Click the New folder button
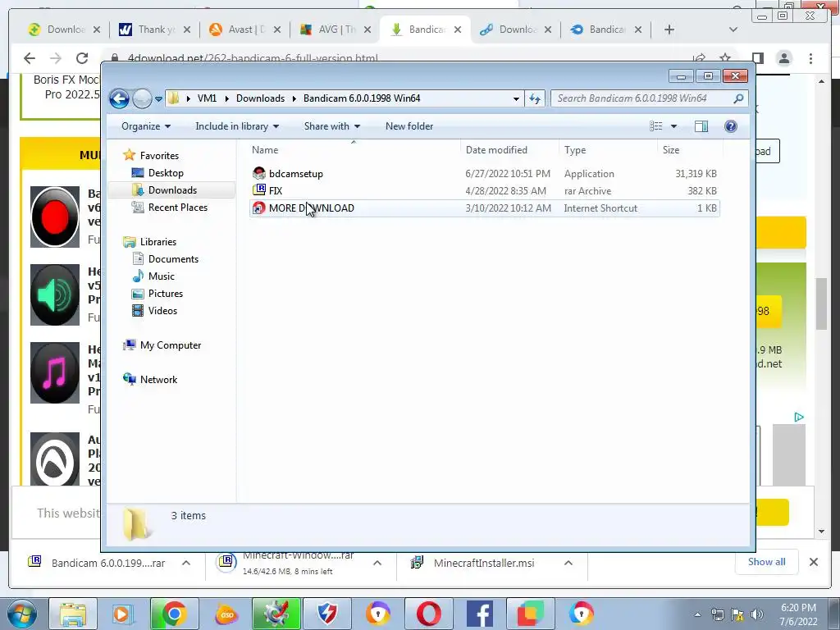 point(409,126)
